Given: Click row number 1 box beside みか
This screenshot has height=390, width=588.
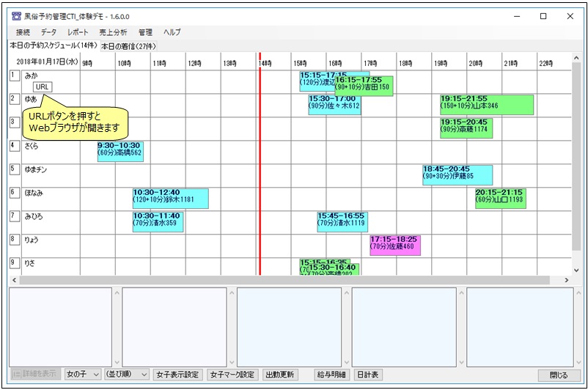Looking at the screenshot, I should click(15, 75).
